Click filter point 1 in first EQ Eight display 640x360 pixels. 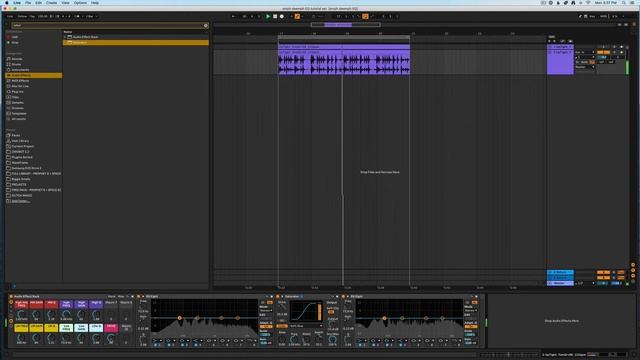pos(179,318)
